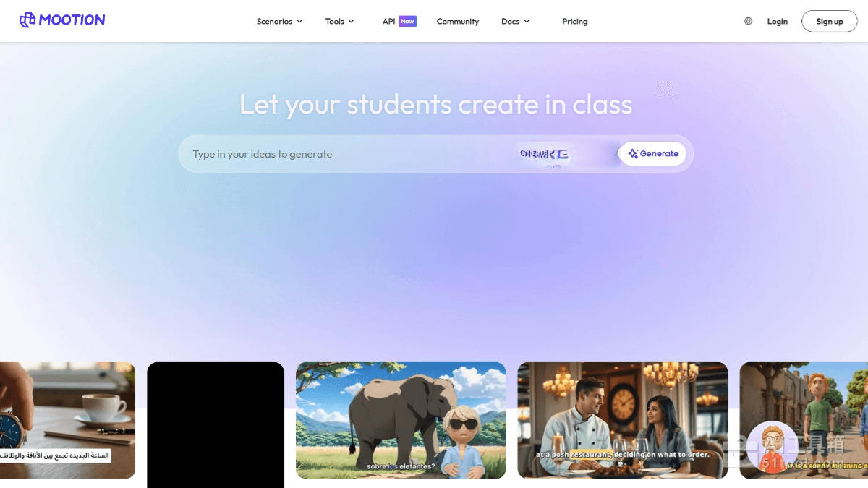This screenshot has height=488, width=868.
Task: Open the Pricing page
Action: [x=575, y=21]
